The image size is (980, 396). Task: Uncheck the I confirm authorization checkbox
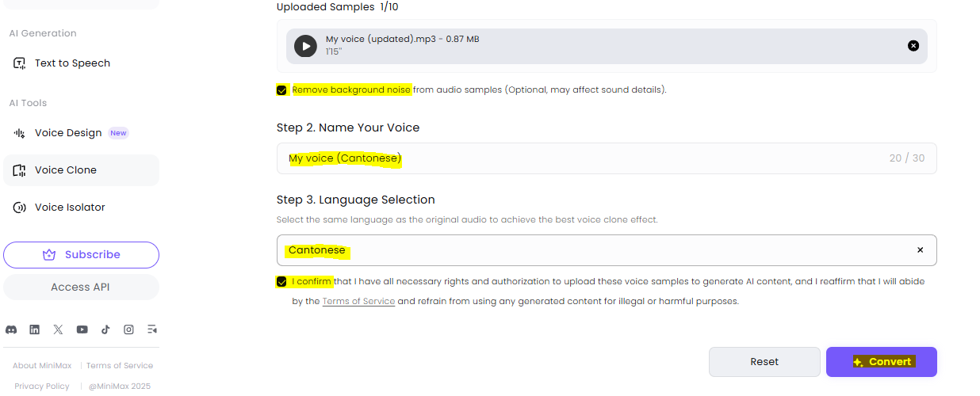tap(281, 282)
